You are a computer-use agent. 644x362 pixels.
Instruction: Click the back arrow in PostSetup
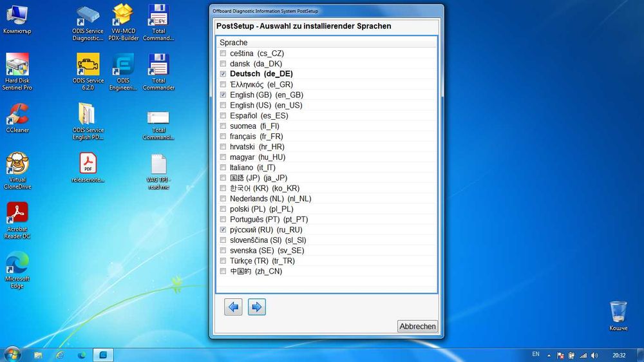point(233,307)
